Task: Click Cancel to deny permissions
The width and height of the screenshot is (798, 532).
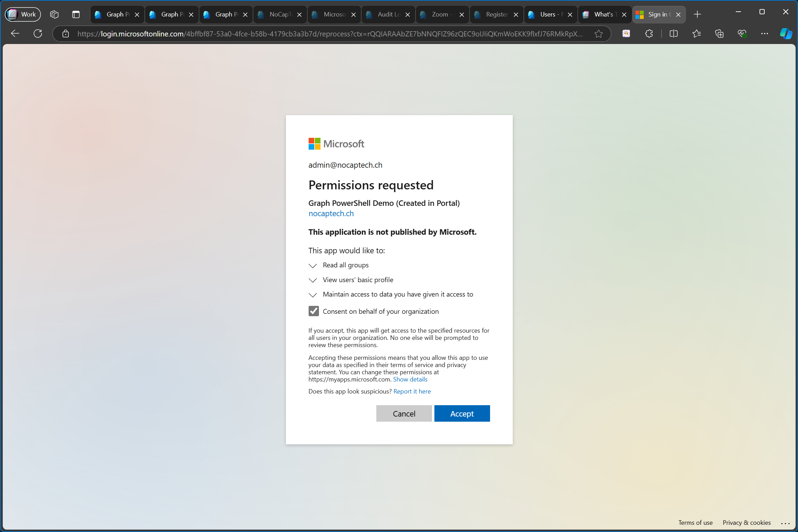Action: click(404, 413)
